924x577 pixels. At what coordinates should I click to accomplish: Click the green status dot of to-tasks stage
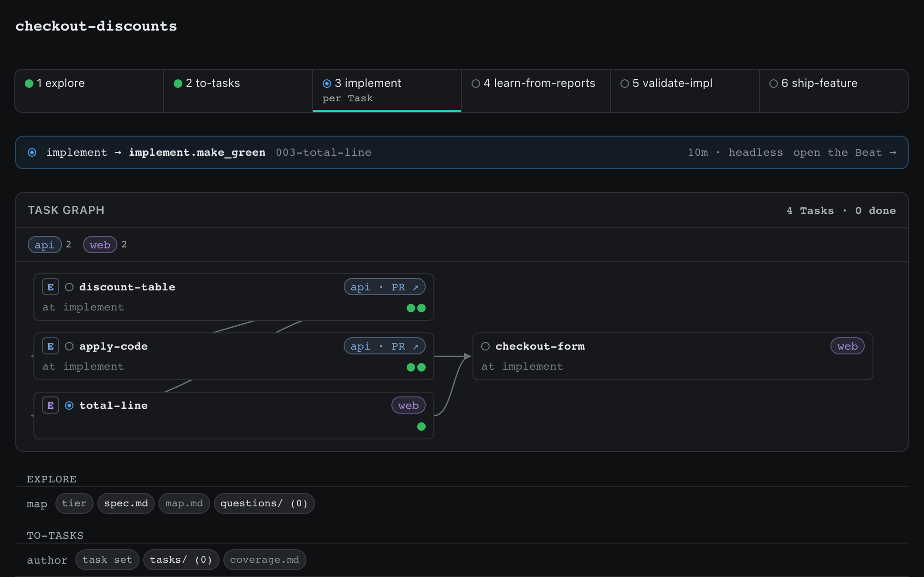(178, 84)
